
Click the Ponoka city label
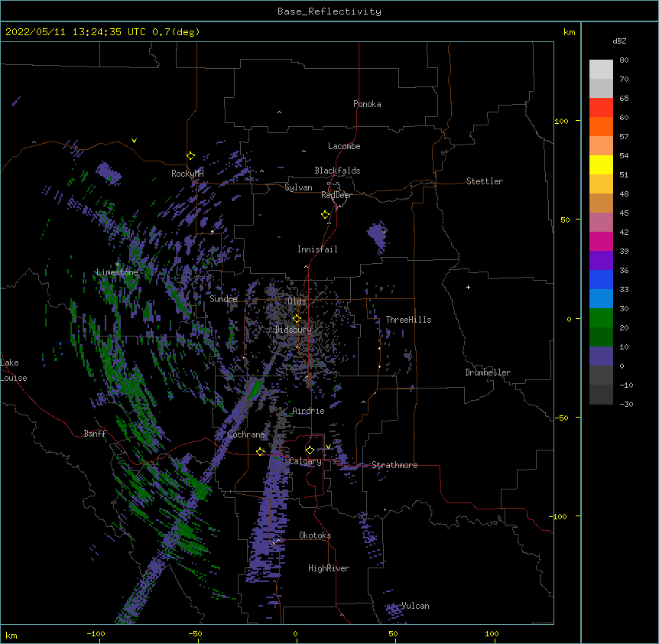pos(367,104)
